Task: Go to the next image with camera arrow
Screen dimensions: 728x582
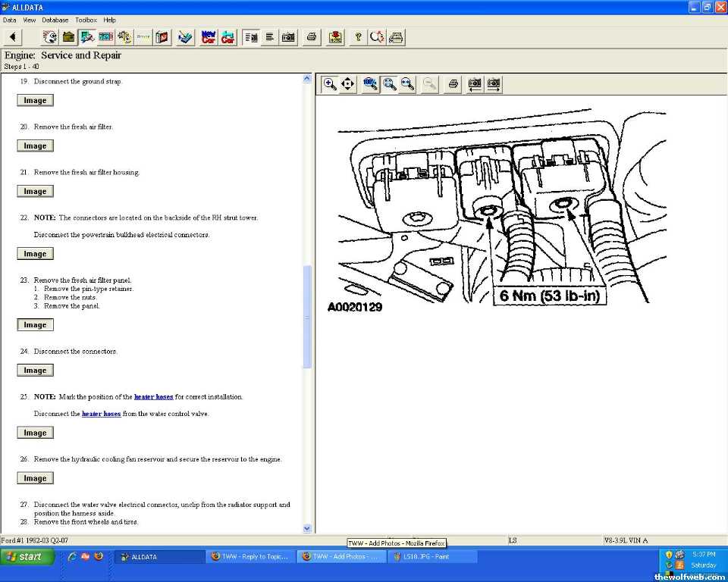Action: [x=494, y=84]
